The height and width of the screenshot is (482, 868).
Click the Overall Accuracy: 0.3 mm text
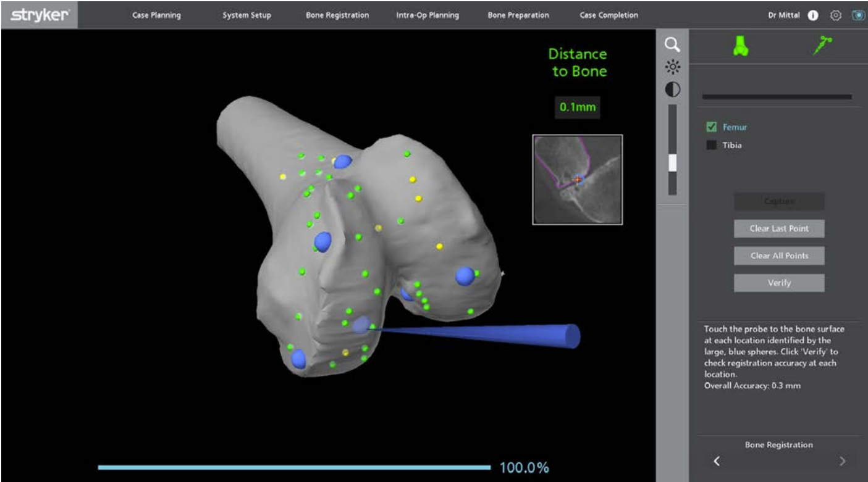click(x=752, y=386)
